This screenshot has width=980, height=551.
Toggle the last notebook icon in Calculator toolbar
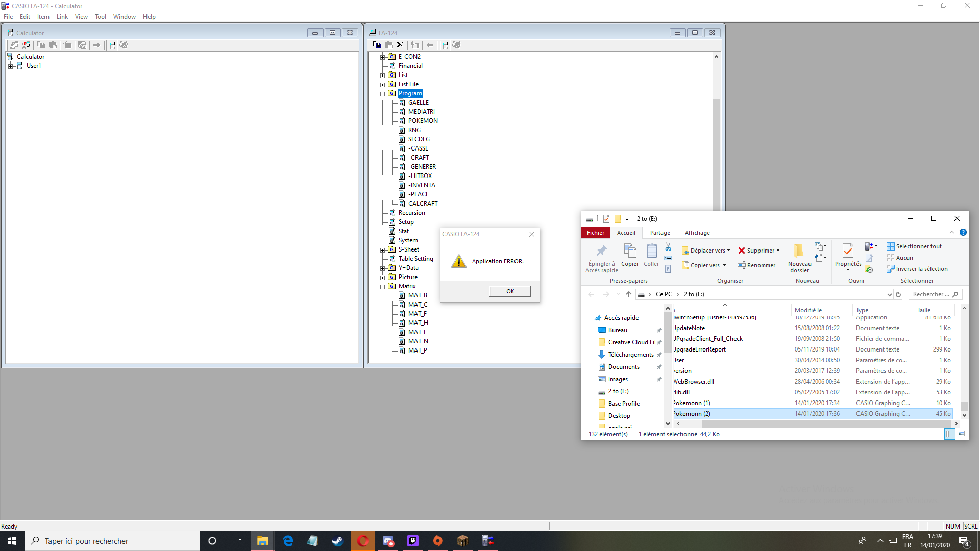pyautogui.click(x=124, y=45)
